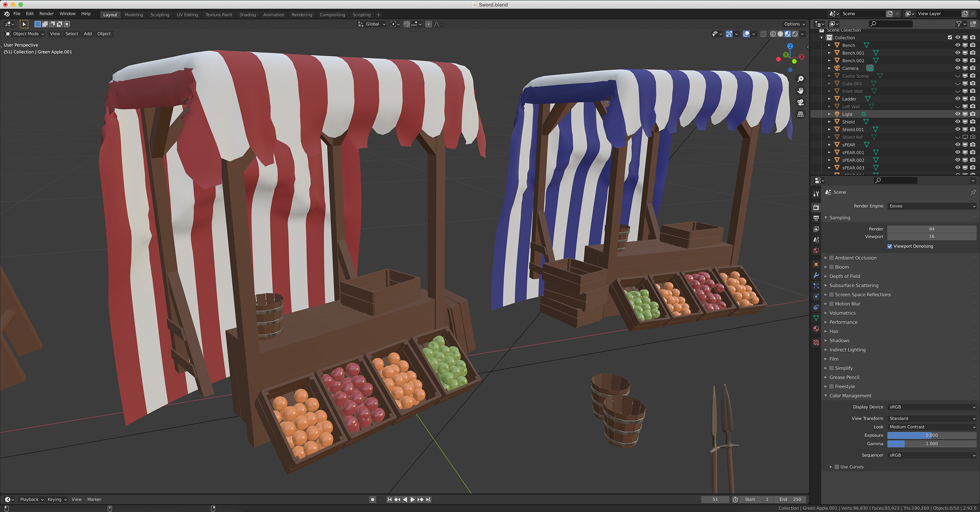Open the Object Mode dropdown
Image resolution: width=980 pixels, height=512 pixels.
point(24,34)
